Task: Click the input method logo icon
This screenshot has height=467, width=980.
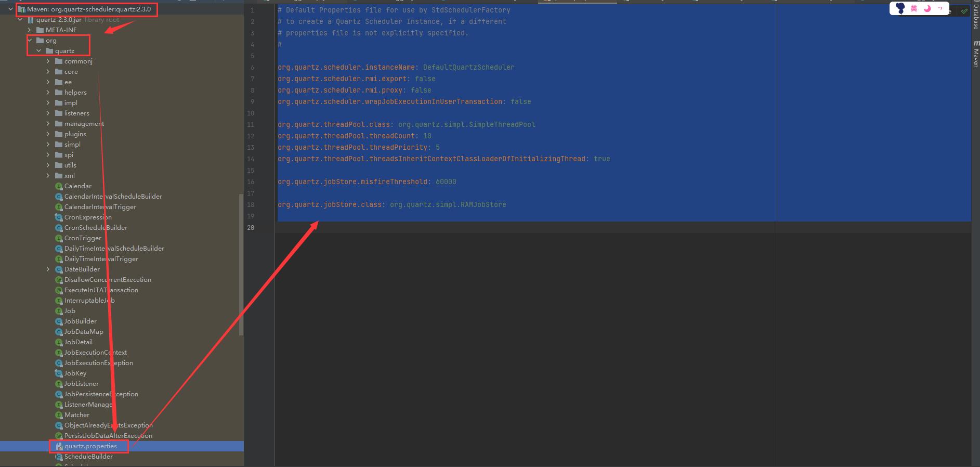Action: coord(900,8)
